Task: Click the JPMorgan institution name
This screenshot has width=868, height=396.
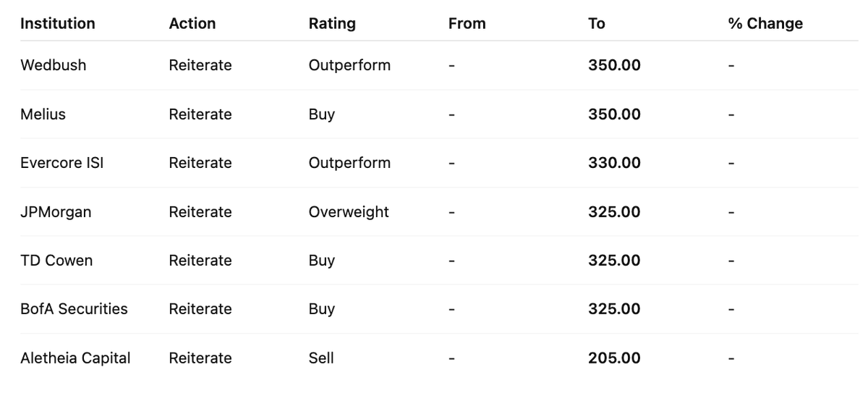Action: click(56, 212)
